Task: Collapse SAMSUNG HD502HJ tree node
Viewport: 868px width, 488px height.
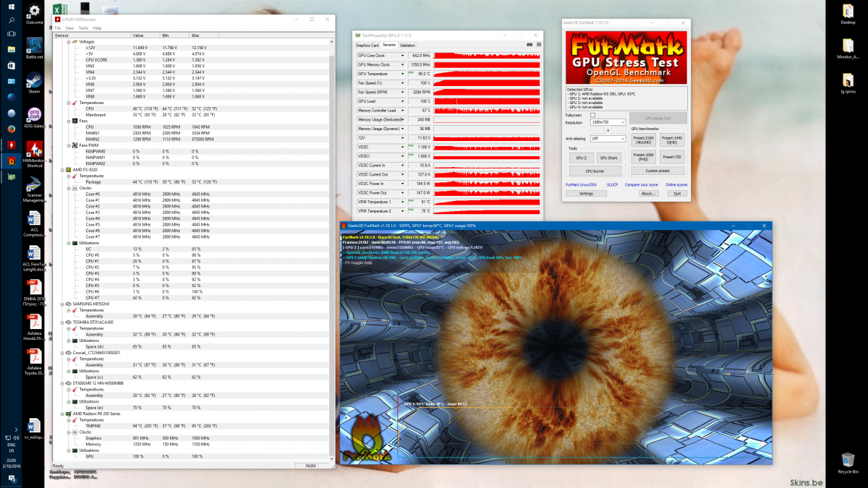Action: pos(62,304)
